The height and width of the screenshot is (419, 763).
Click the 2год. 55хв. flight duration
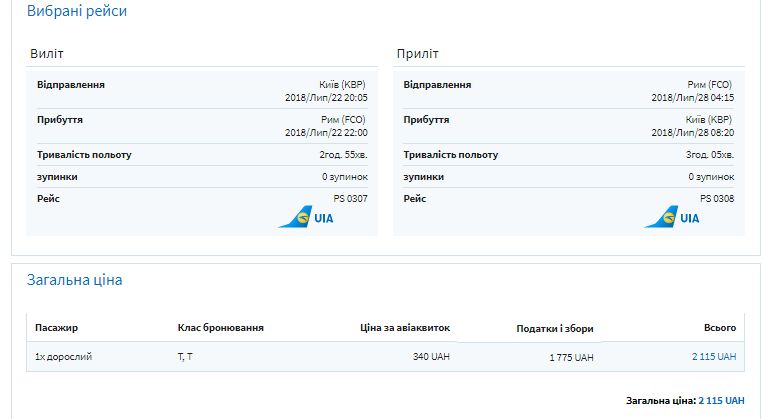[343, 155]
